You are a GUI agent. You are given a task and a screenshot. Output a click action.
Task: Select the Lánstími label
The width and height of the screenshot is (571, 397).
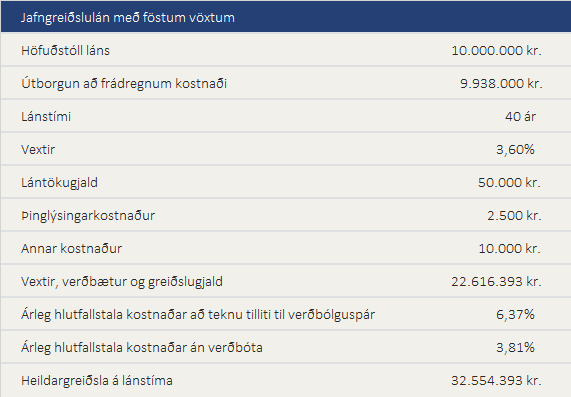[x=46, y=117]
